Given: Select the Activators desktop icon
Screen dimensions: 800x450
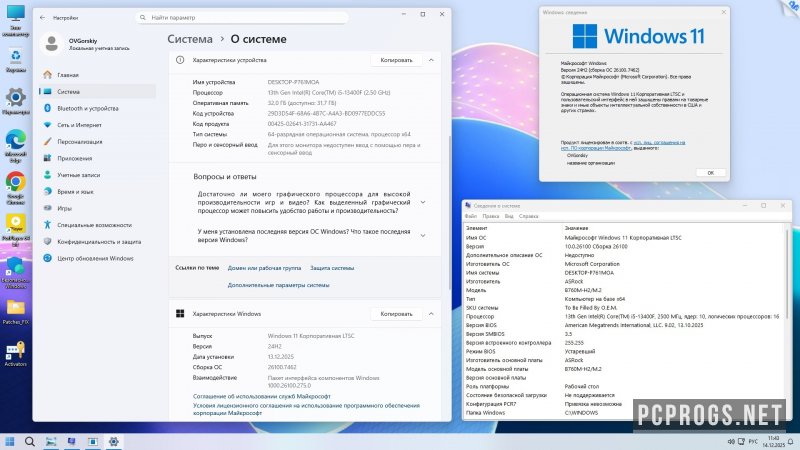Looking at the screenshot, I should coord(16,354).
